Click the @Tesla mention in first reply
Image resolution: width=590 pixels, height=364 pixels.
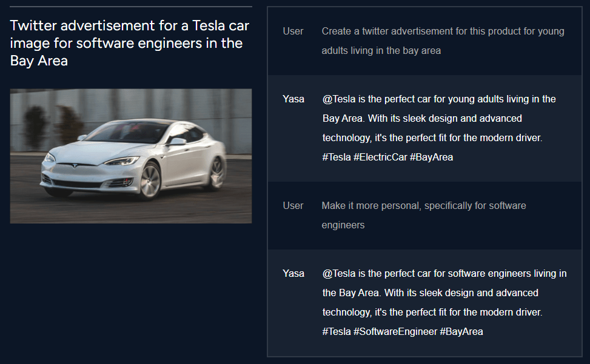(x=339, y=99)
